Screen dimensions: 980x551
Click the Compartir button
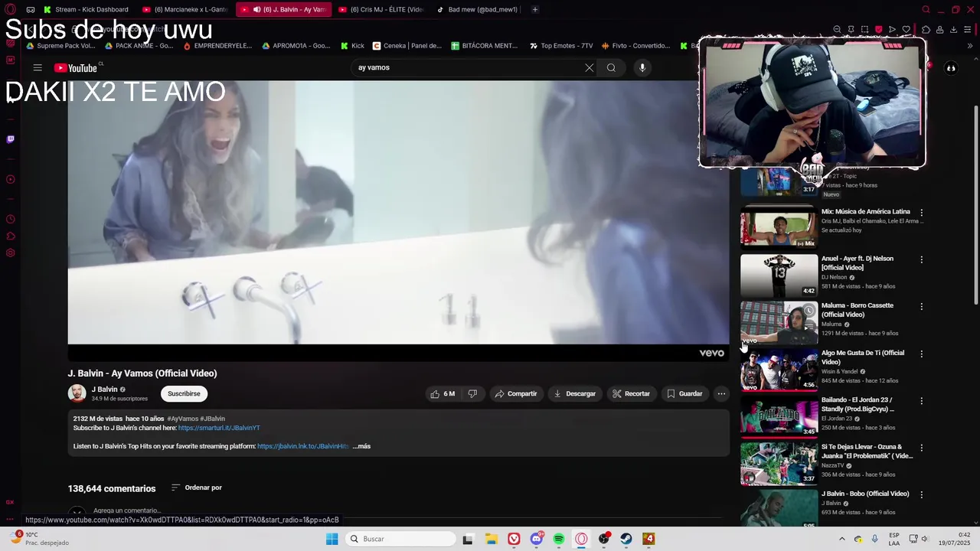coord(515,393)
